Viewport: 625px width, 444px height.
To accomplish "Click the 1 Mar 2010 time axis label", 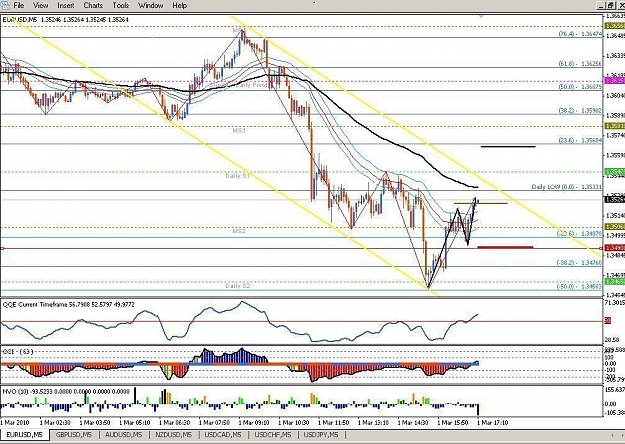I will tap(15, 422).
